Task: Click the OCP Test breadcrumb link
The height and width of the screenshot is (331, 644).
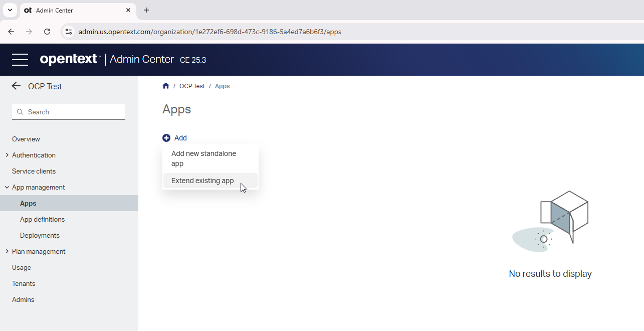Action: (x=192, y=86)
